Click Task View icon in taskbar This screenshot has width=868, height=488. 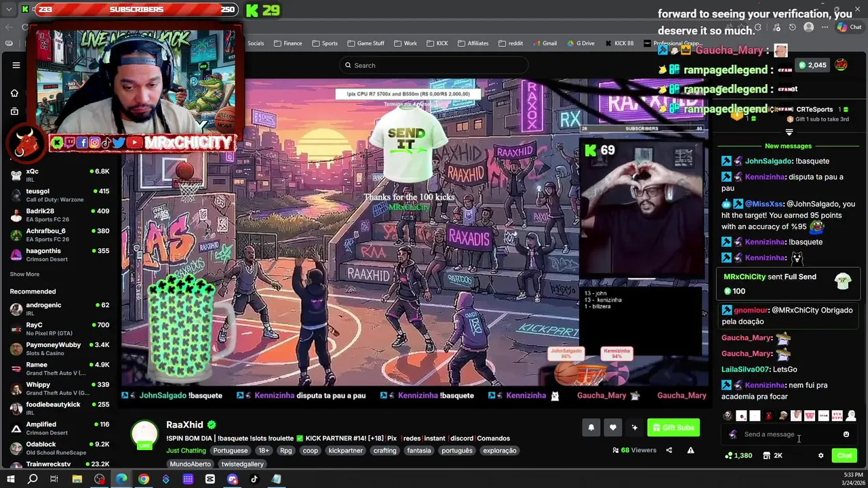(54, 479)
